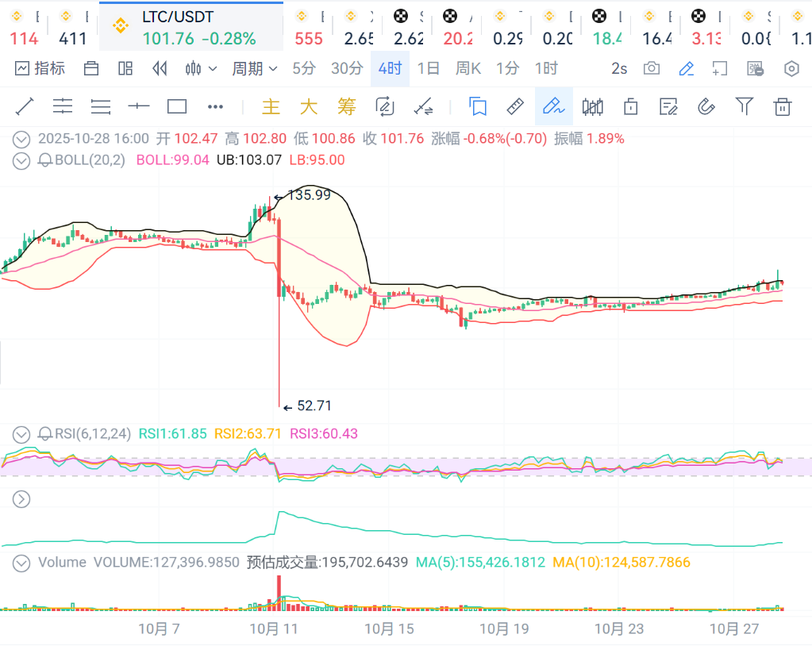Image resolution: width=812 pixels, height=646 pixels.
Task: Select the ruler measurement tool
Action: point(515,106)
